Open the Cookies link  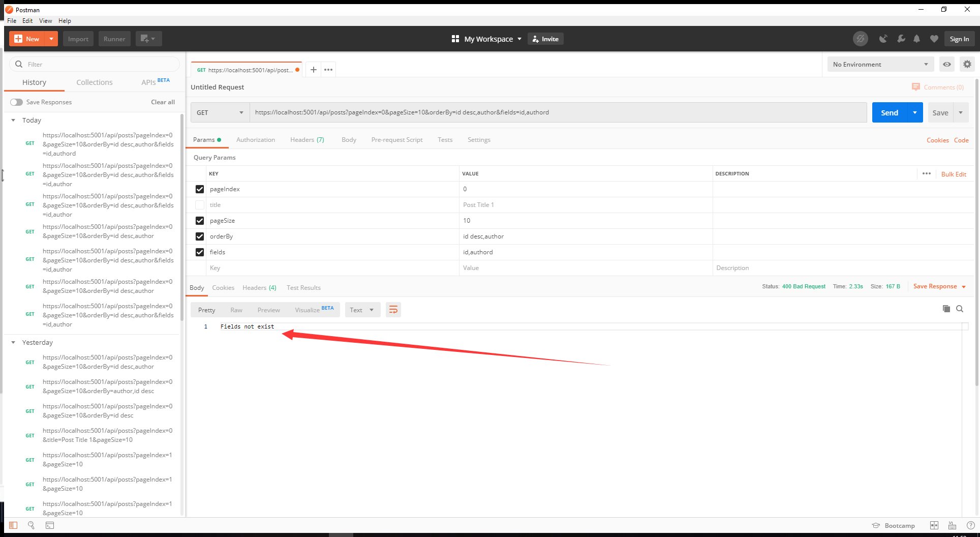tap(937, 140)
